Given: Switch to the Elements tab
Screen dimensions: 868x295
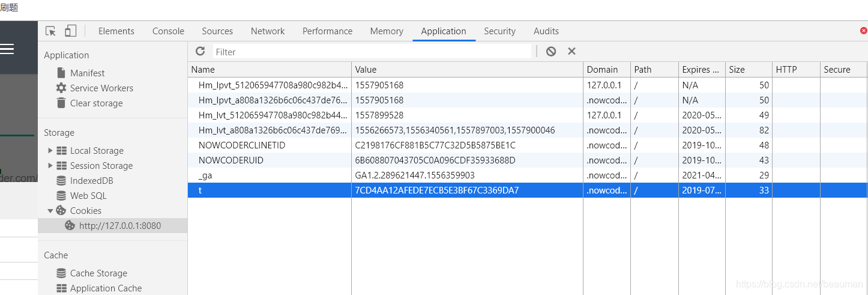Looking at the screenshot, I should [x=116, y=31].
